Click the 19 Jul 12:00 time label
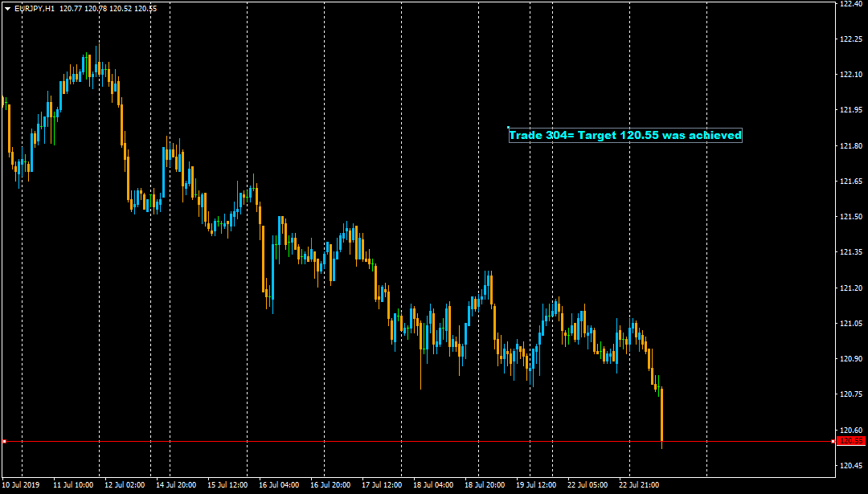This screenshot has height=494, width=868. 536,484
